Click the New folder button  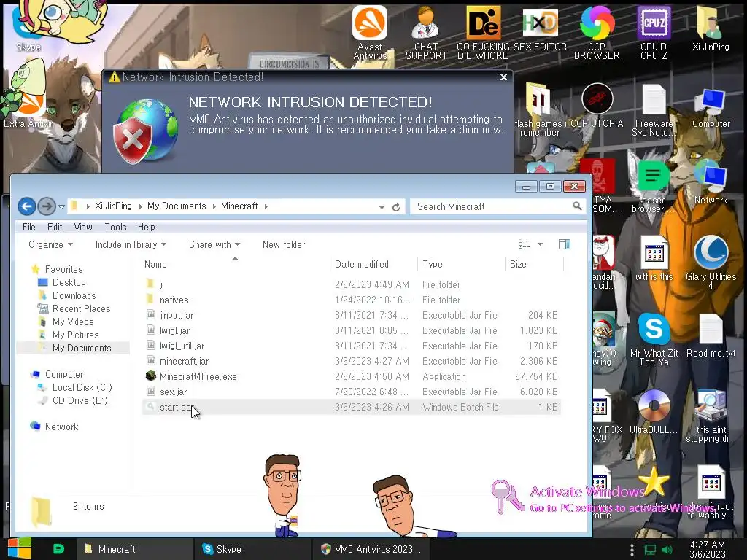click(284, 244)
